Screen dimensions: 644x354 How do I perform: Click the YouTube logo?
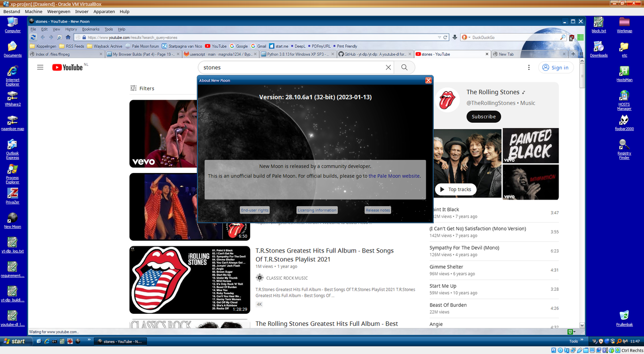coord(67,67)
